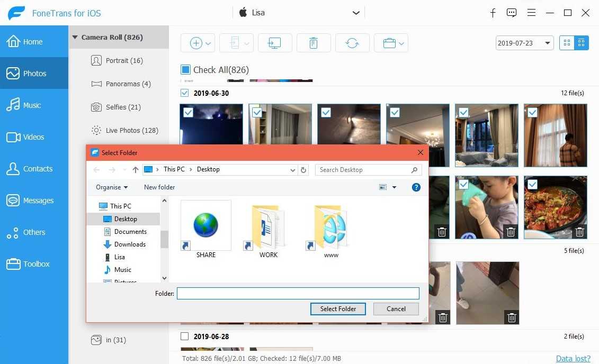This screenshot has width=599, height=364.
Task: Open the Contacts sidebar section
Action: coord(37,169)
